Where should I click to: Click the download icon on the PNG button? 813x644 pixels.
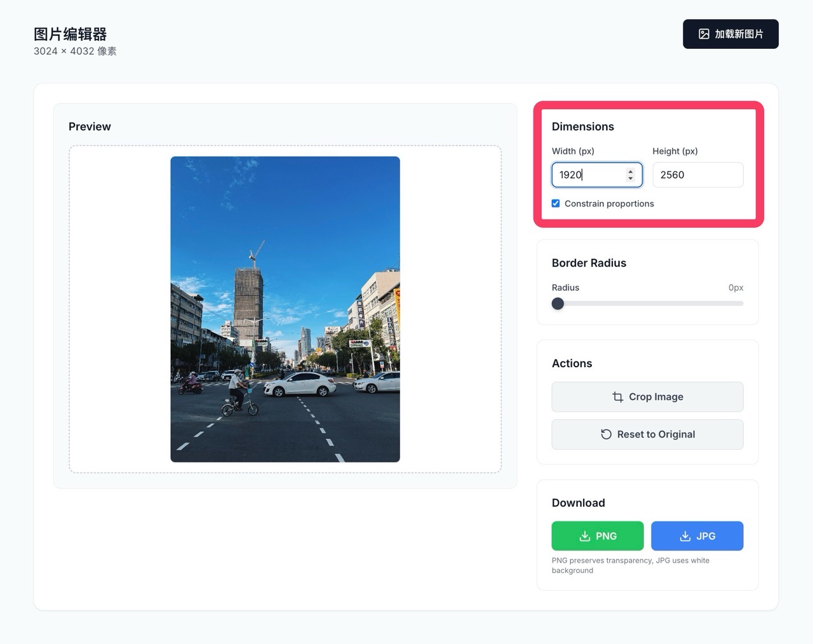point(584,536)
